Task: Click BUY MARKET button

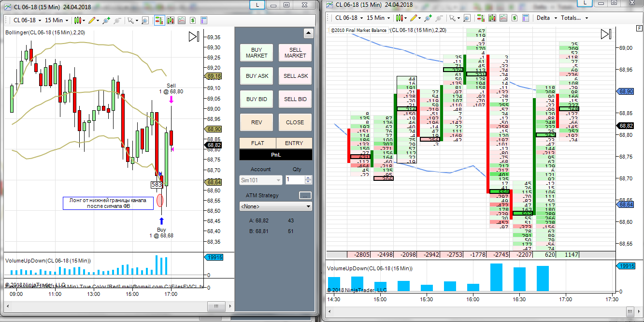Action: (x=257, y=53)
